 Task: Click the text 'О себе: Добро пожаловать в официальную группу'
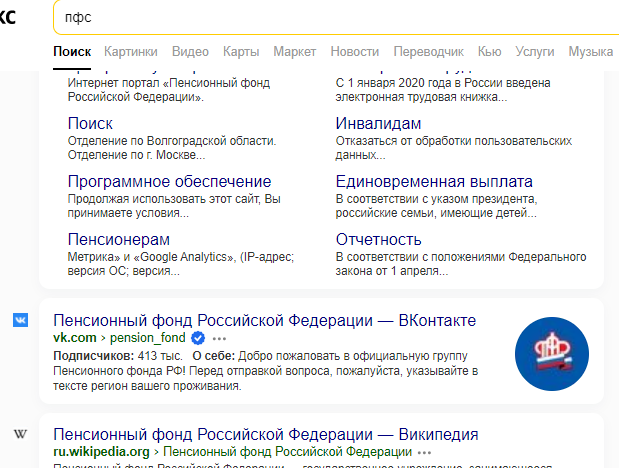click(x=330, y=356)
